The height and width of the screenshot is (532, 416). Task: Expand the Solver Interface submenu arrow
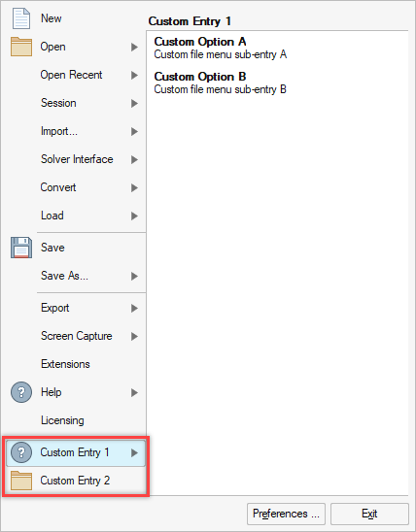pyautogui.click(x=134, y=159)
